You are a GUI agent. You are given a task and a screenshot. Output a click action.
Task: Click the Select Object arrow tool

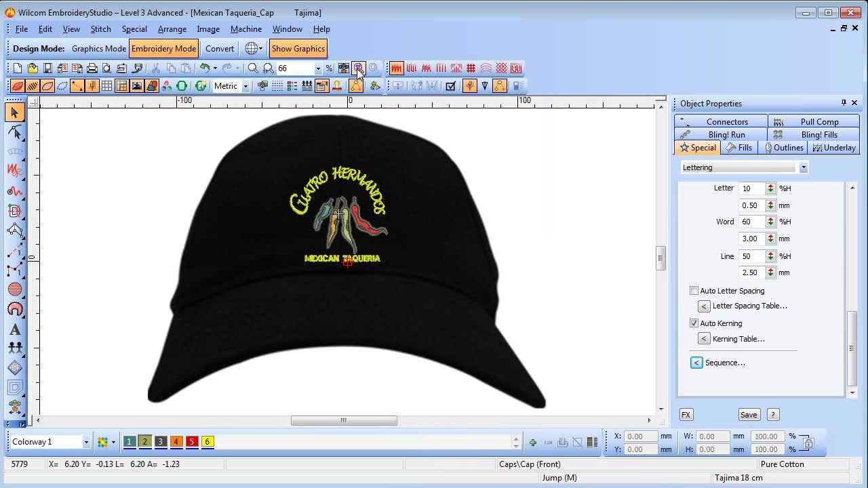(x=15, y=113)
